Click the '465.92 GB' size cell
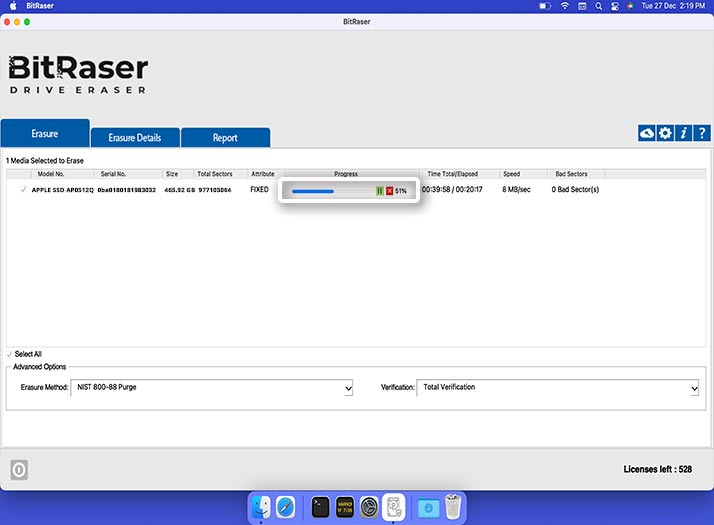The image size is (714, 525). click(x=180, y=190)
